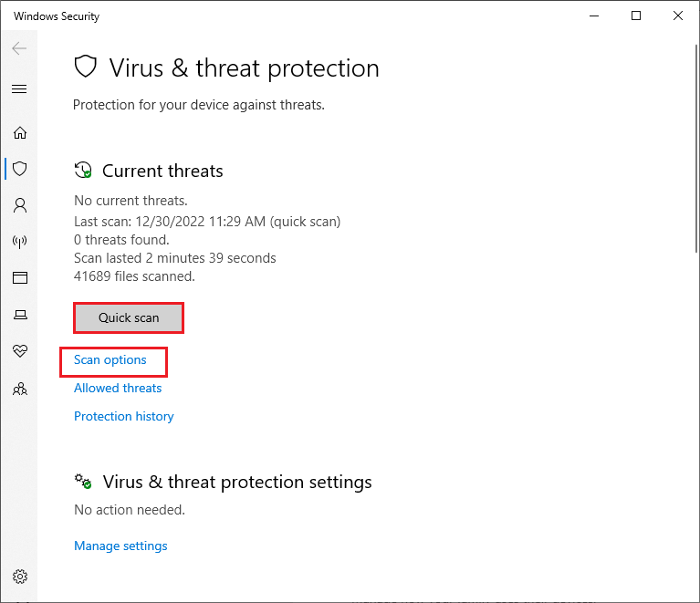Open Manage settings link

(x=120, y=546)
